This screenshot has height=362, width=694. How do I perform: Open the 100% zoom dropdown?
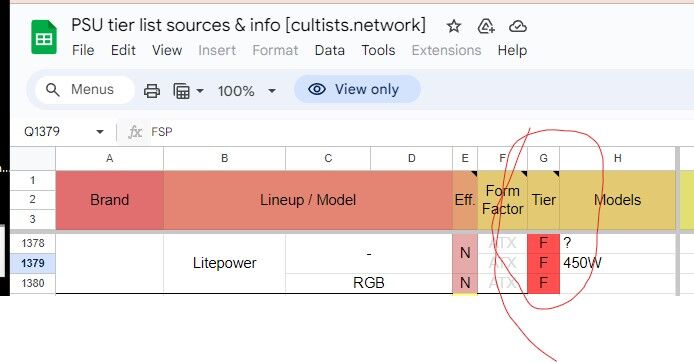tap(246, 91)
